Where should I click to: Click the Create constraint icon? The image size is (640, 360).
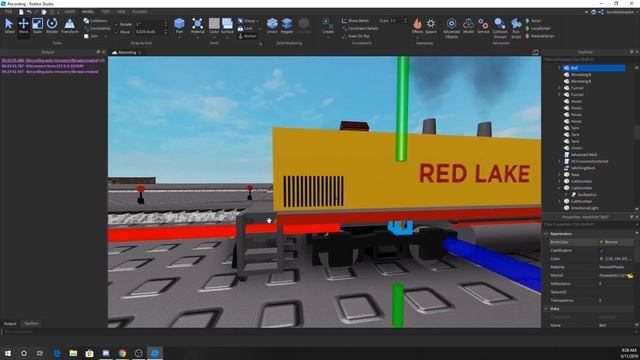pos(328,26)
